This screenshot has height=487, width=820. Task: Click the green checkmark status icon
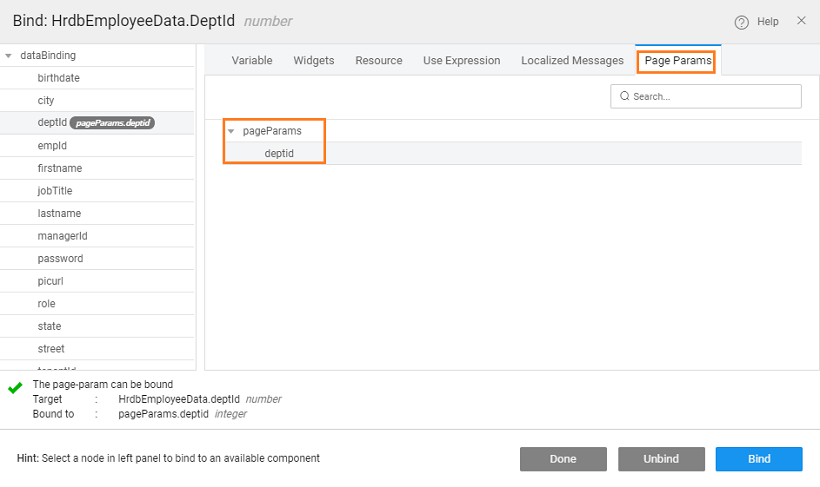pos(15,387)
